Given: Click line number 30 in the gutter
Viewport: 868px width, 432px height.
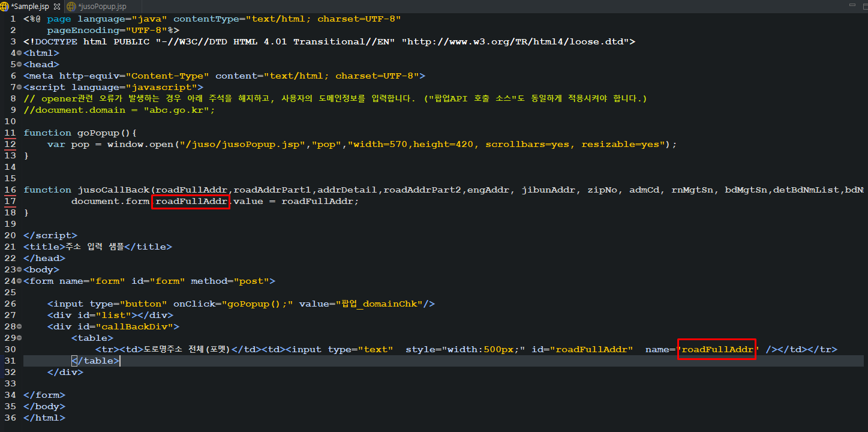Looking at the screenshot, I should click(10, 349).
